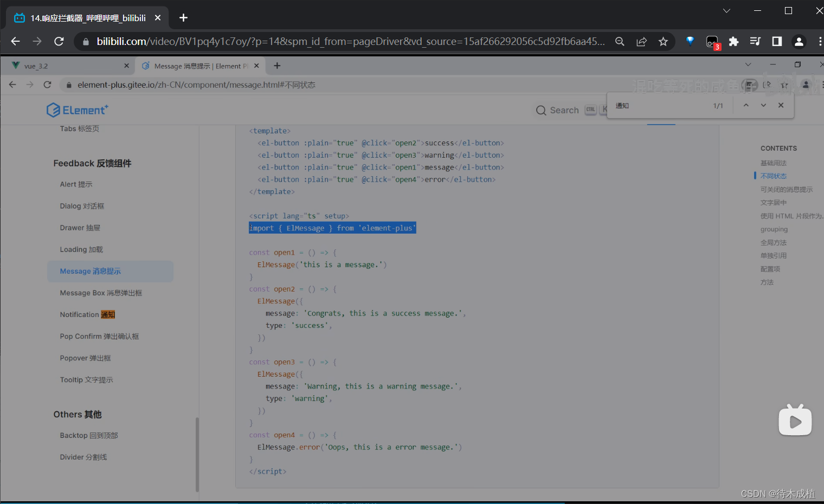Screen dimensions: 824x504
Task: Go back in the outer Chrome browser
Action: click(15, 41)
